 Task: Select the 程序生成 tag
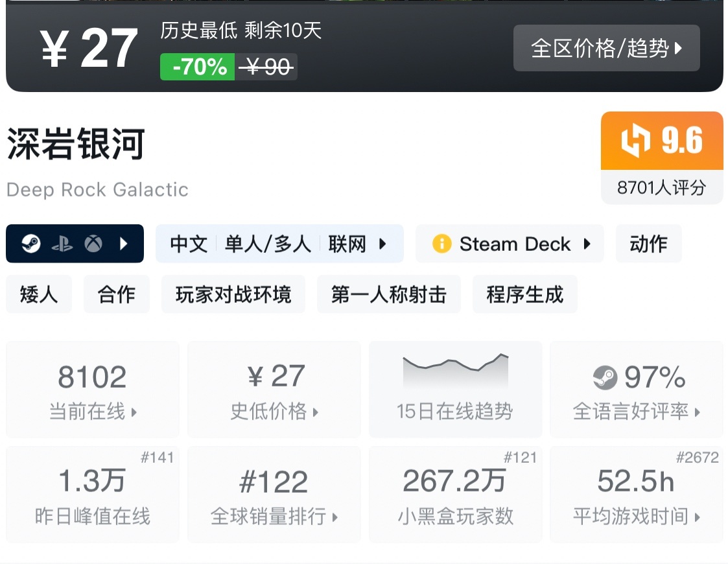tap(525, 294)
